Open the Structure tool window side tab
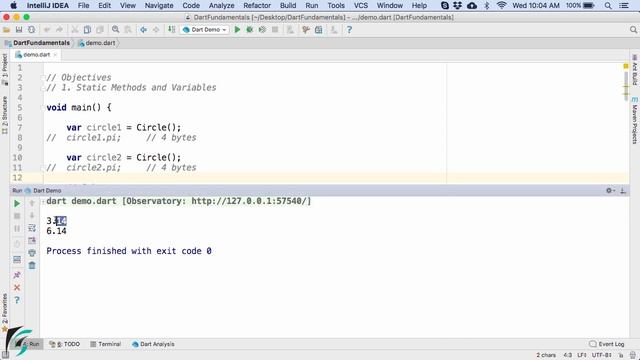The height and width of the screenshot is (360, 640). pos(4,115)
